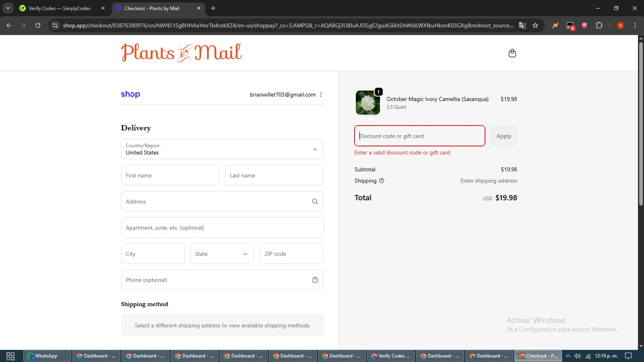Bookmark this page with the star icon
Screen dimensions: 644x362
[x=535, y=25]
